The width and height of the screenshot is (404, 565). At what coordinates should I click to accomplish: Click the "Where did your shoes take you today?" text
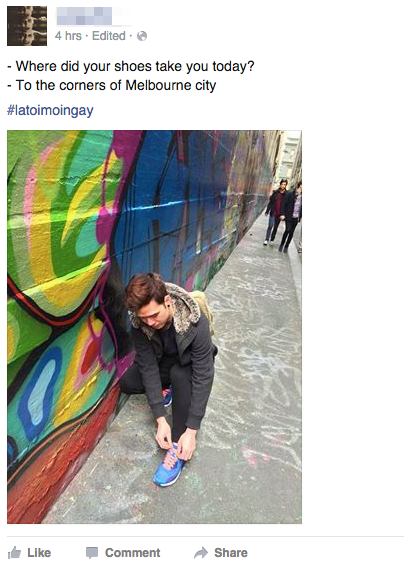131,66
